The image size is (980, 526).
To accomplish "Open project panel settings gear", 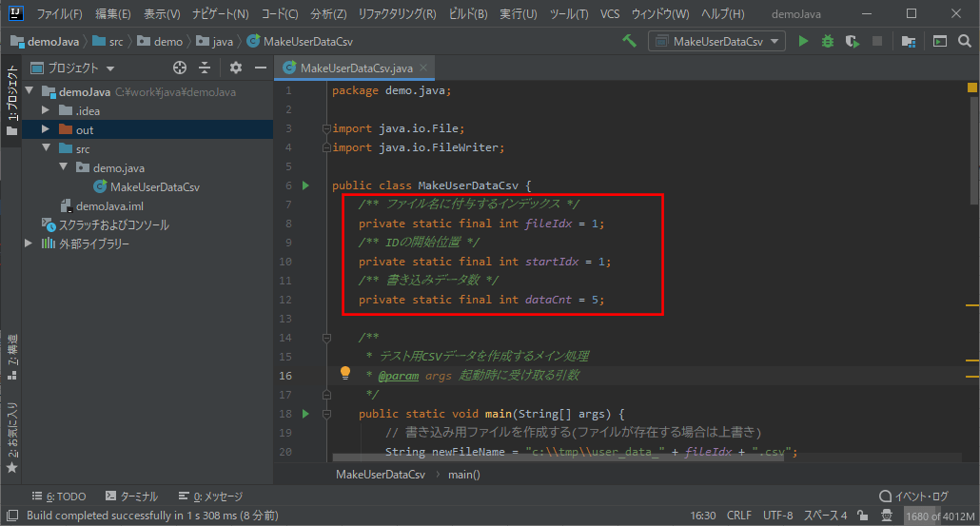I will point(236,68).
